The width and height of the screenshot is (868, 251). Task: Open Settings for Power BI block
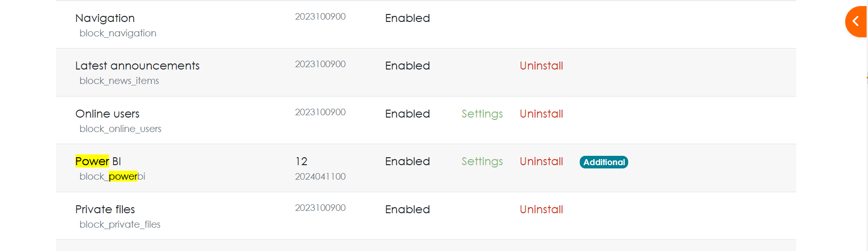click(482, 162)
